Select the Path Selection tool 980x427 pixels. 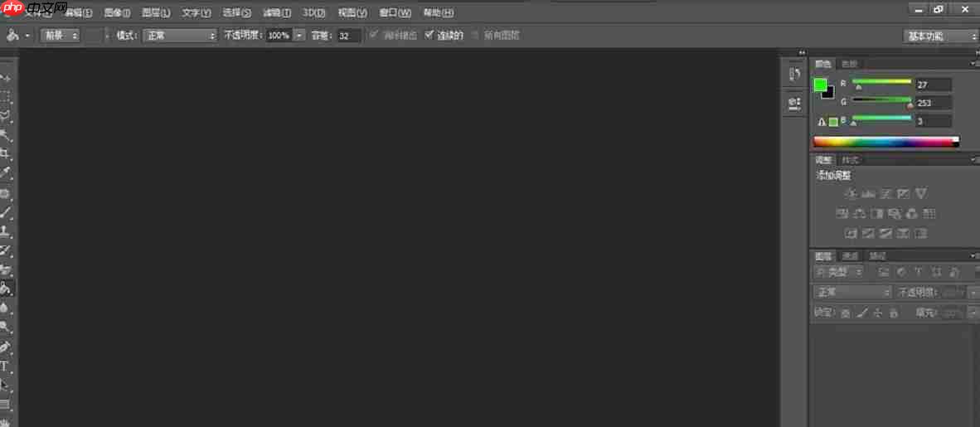[x=6, y=385]
